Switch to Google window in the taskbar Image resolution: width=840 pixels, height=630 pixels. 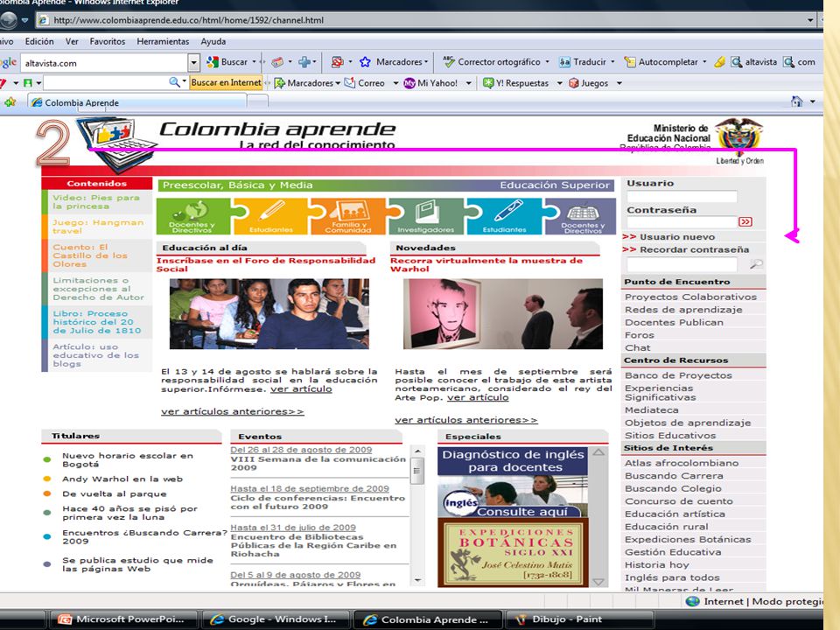coord(276,619)
